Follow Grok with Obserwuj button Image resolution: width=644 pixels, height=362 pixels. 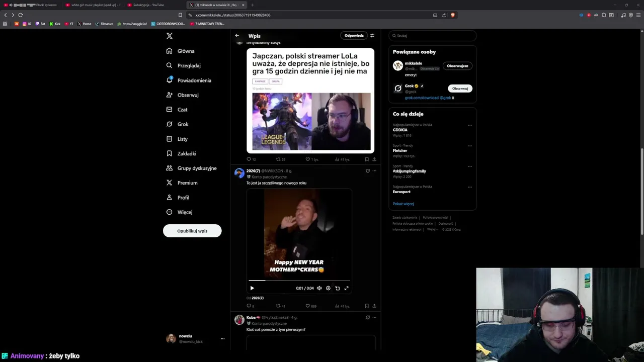point(460,88)
